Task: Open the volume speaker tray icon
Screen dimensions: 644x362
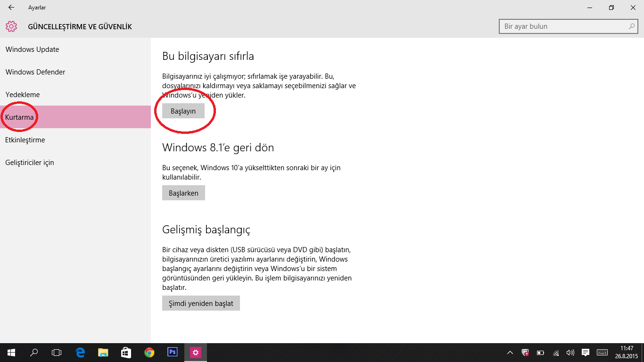Action: [x=570, y=353]
